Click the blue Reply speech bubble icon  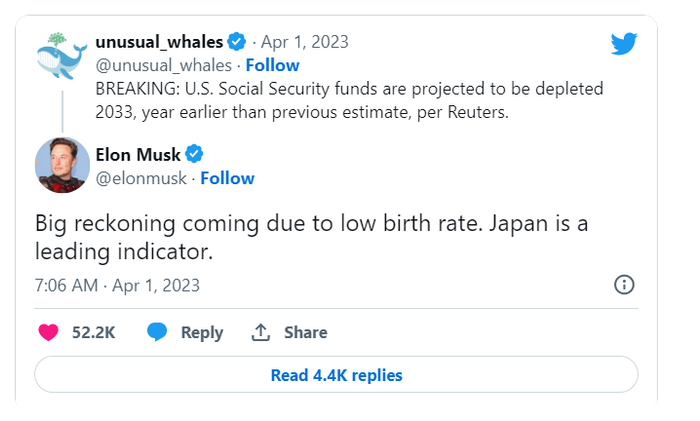click(x=157, y=332)
